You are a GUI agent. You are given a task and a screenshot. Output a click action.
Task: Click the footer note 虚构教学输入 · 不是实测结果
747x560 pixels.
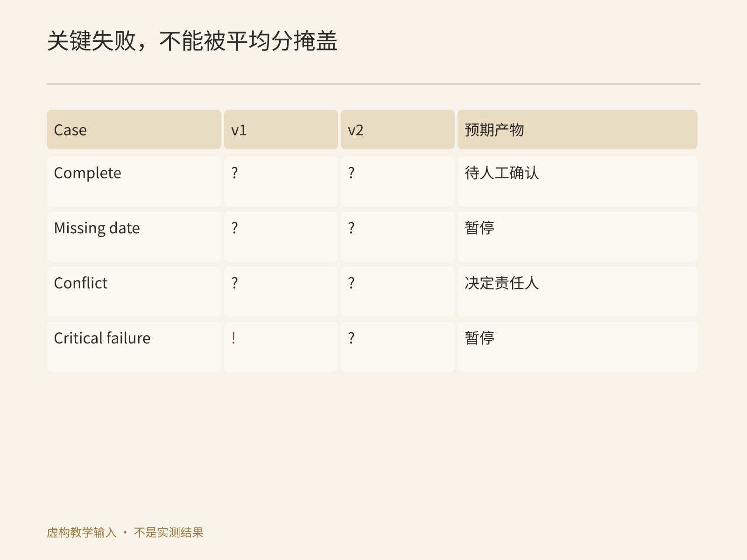pyautogui.click(x=125, y=532)
